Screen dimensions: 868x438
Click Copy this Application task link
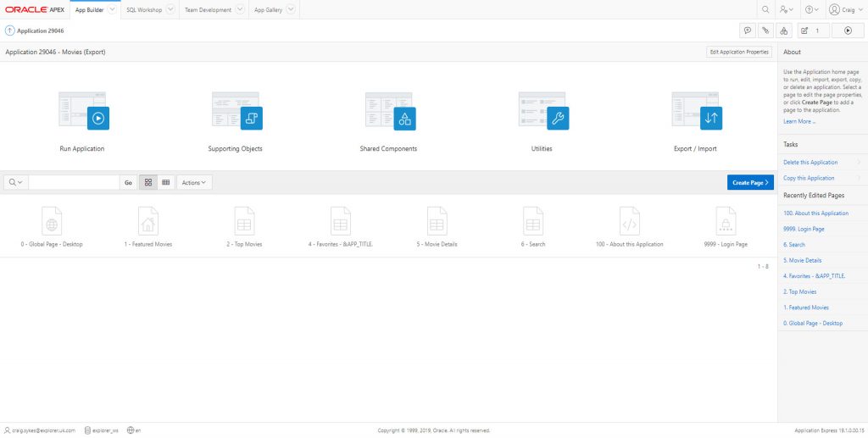tap(809, 178)
